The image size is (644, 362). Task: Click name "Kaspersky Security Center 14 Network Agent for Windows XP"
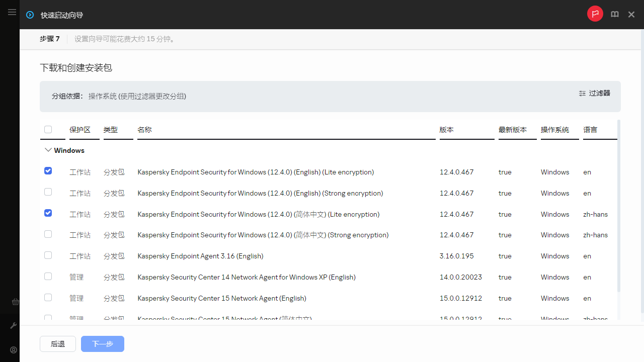click(247, 277)
